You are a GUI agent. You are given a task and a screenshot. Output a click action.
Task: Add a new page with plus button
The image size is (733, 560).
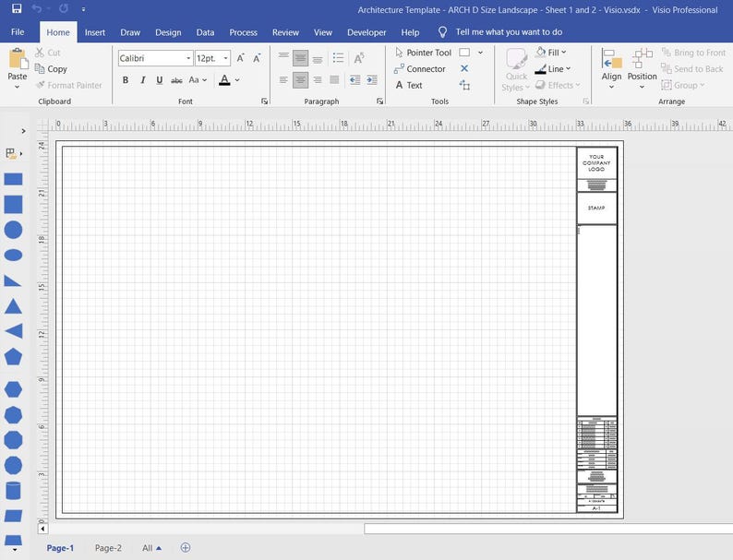pos(186,547)
